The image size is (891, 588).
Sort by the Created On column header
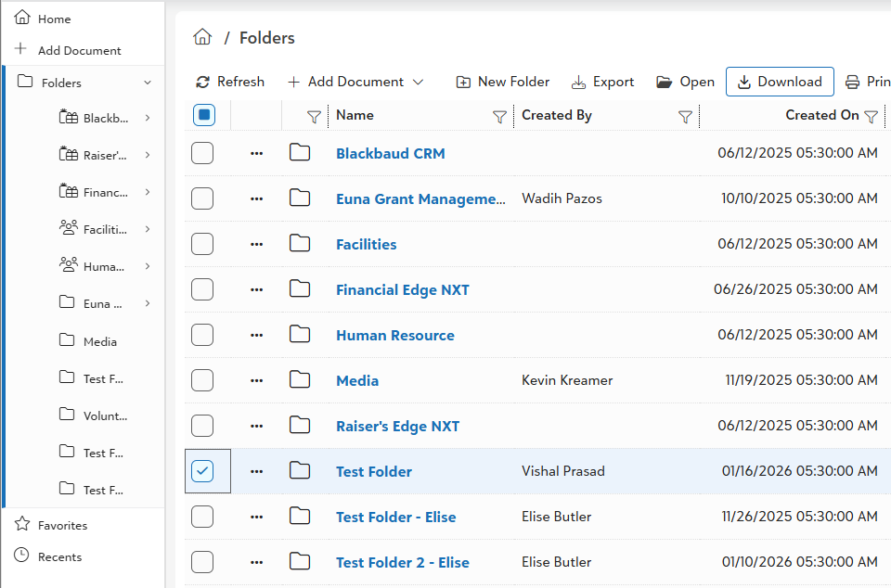pos(822,115)
